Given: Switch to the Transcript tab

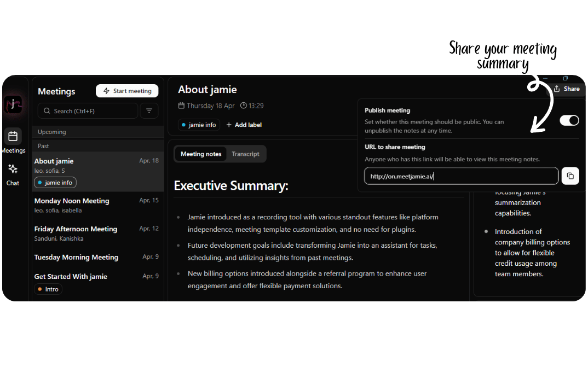Looking at the screenshot, I should (245, 154).
